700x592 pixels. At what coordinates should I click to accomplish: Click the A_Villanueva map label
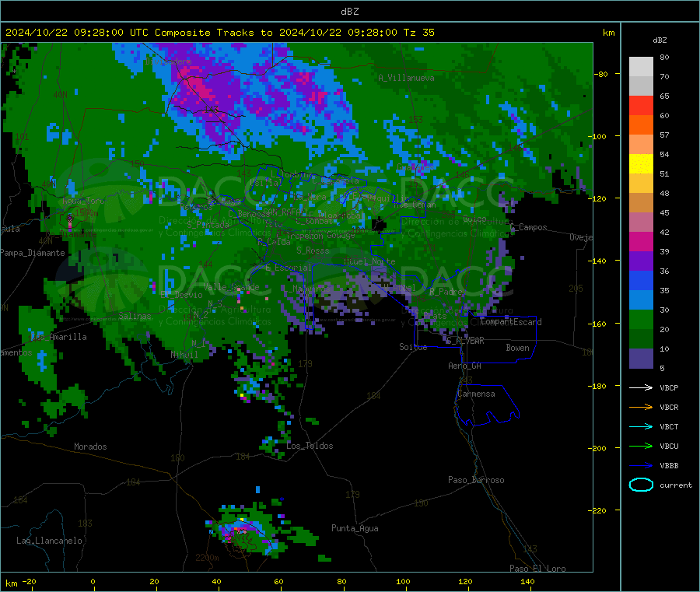pos(406,78)
